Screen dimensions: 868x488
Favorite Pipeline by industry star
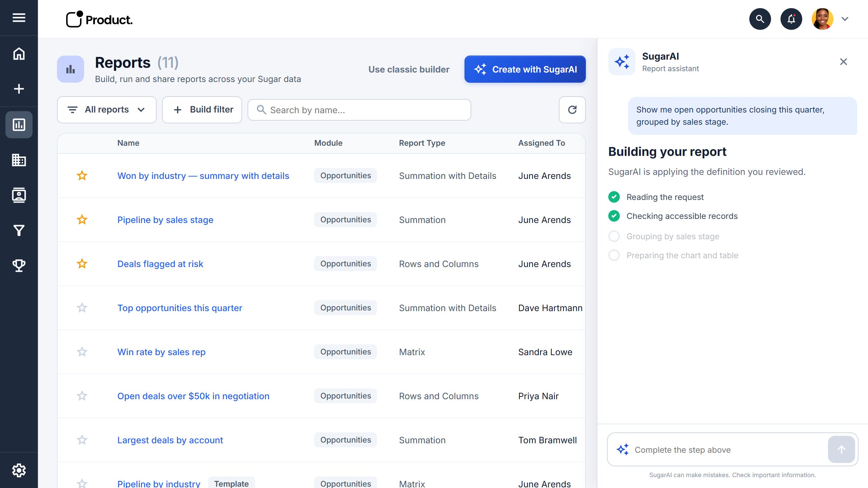pos(82,483)
